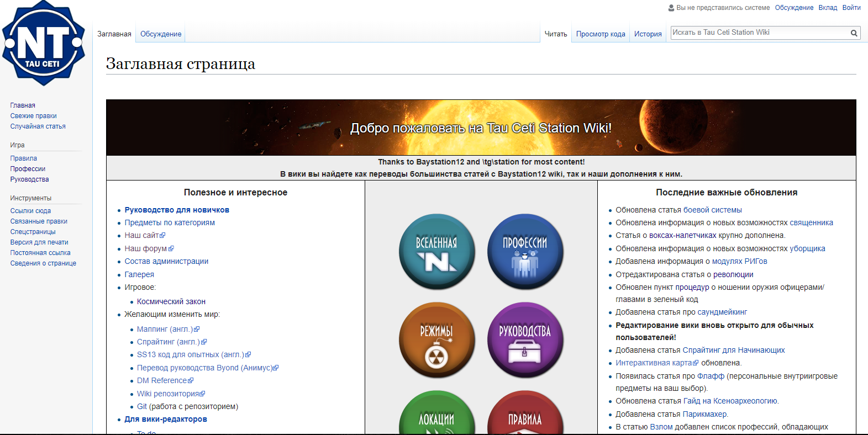The width and height of the screenshot is (868, 435).
Task: Open the Руководства round button
Action: [x=525, y=340]
